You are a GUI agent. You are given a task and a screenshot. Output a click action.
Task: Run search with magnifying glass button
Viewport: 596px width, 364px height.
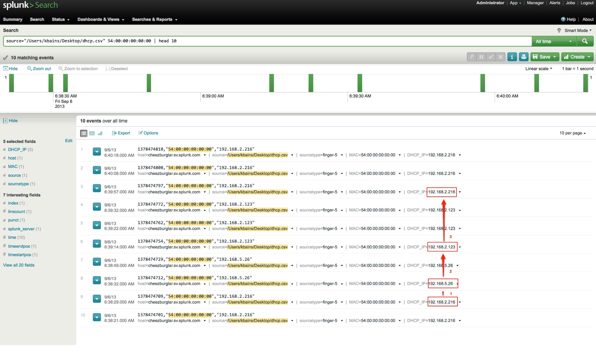pyautogui.click(x=585, y=41)
